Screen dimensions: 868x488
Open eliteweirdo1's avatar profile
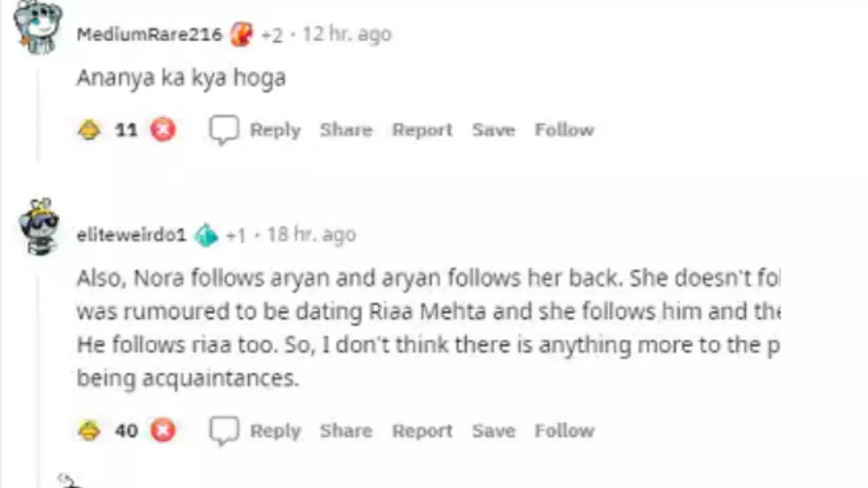point(38,226)
